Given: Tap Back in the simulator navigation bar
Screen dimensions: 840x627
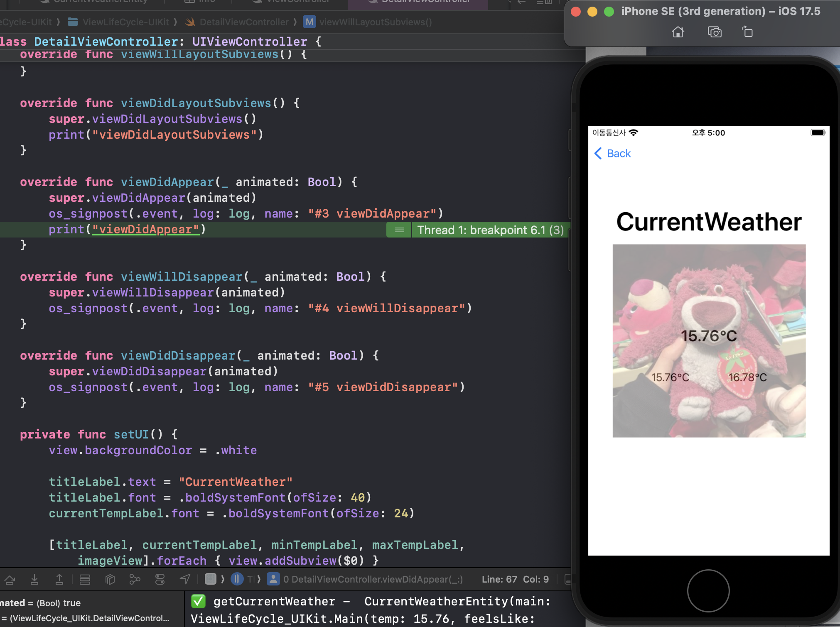Looking at the screenshot, I should (x=613, y=154).
